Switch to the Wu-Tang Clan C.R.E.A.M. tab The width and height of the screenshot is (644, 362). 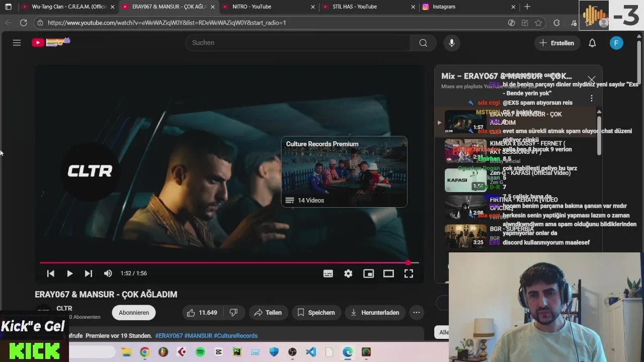point(67,7)
